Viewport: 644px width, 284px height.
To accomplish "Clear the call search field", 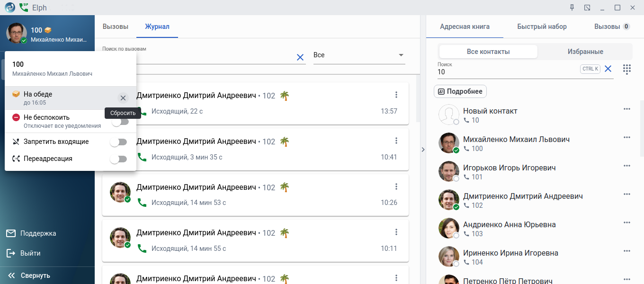I will click(x=300, y=57).
